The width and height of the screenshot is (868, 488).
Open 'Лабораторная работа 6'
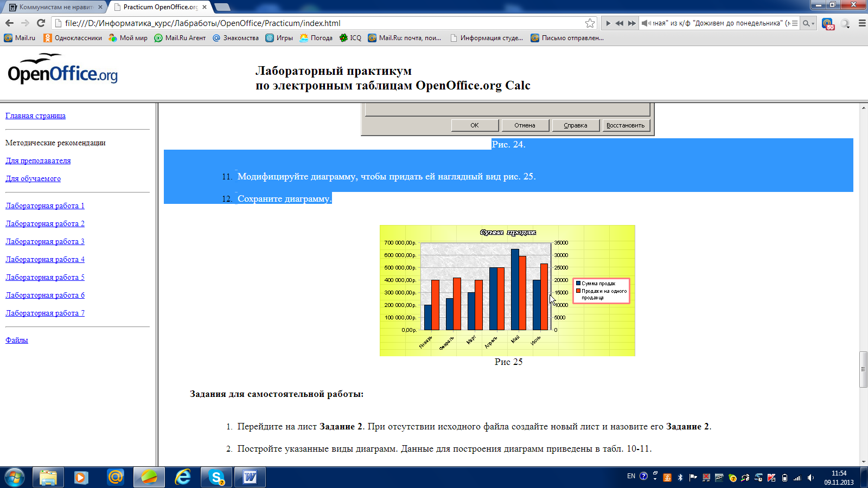tap(45, 295)
